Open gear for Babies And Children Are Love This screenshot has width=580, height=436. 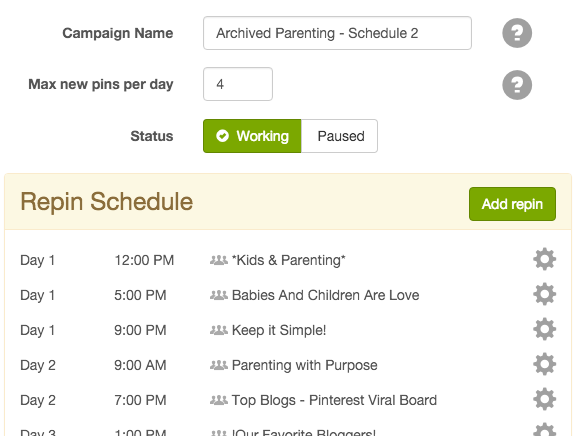544,294
